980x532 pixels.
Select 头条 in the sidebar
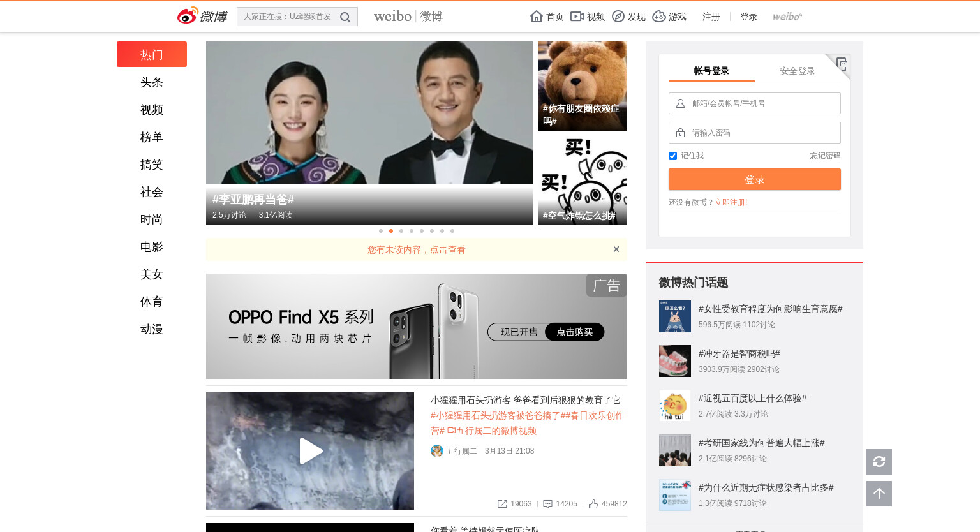[152, 82]
